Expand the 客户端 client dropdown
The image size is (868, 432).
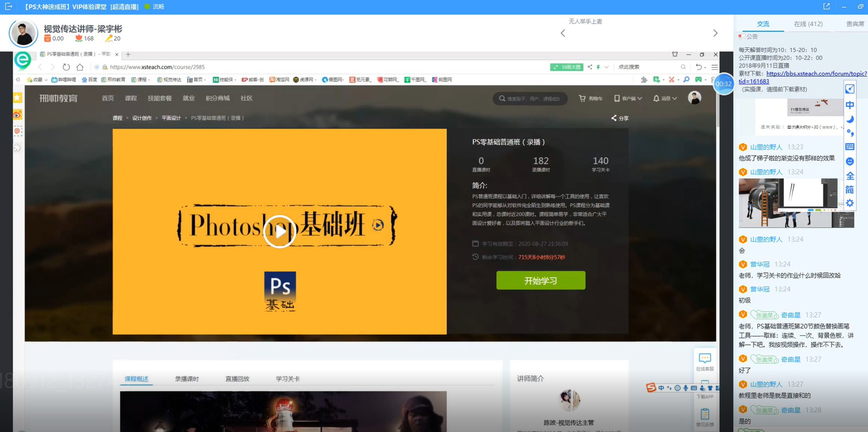[x=639, y=99]
